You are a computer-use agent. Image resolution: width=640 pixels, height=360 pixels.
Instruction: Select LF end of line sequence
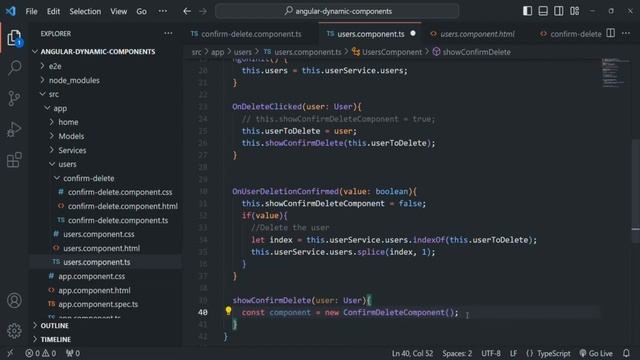coord(513,353)
